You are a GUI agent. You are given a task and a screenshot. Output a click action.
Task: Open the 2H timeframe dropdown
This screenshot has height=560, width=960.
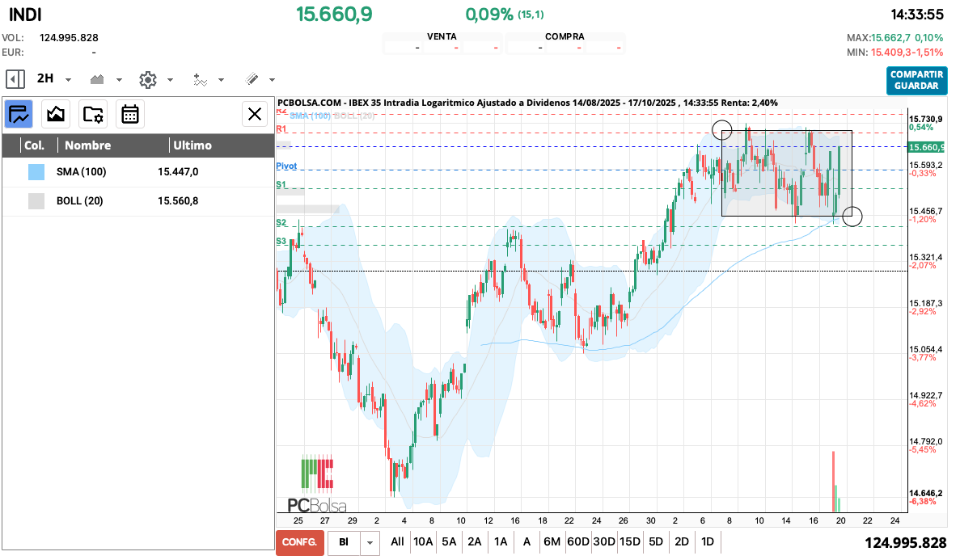(x=68, y=80)
